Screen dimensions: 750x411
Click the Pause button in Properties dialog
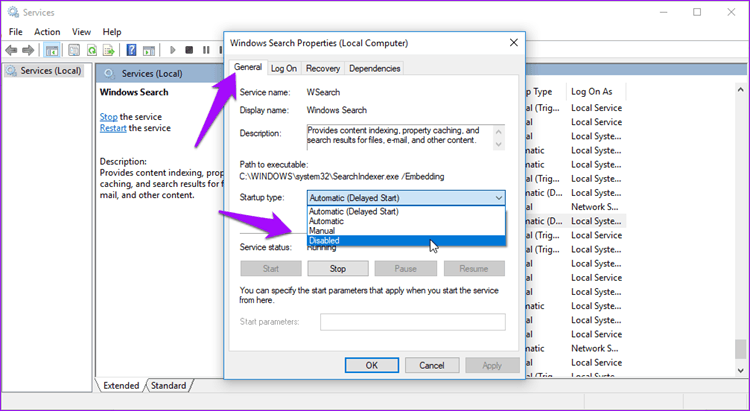click(x=406, y=268)
